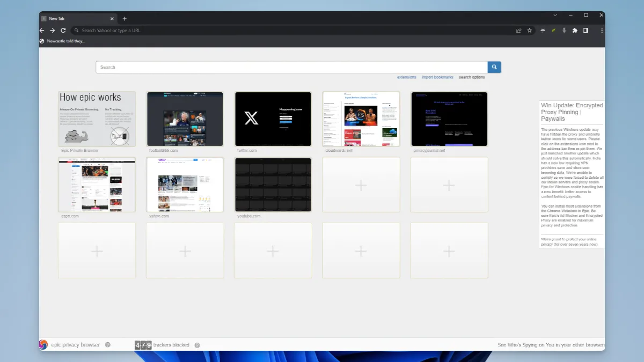
Task: Click the page Search input box
Action: coord(291,67)
